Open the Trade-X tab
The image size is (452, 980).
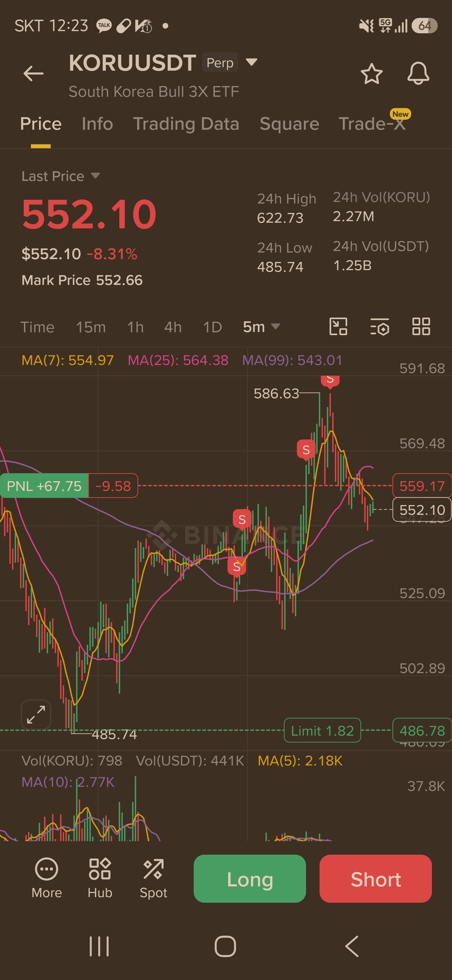(x=372, y=124)
